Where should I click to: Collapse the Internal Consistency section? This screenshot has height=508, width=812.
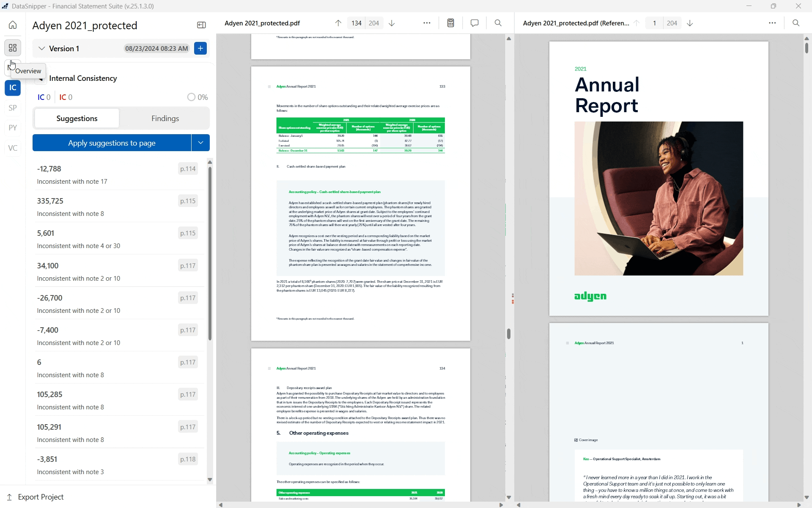tap(41, 78)
